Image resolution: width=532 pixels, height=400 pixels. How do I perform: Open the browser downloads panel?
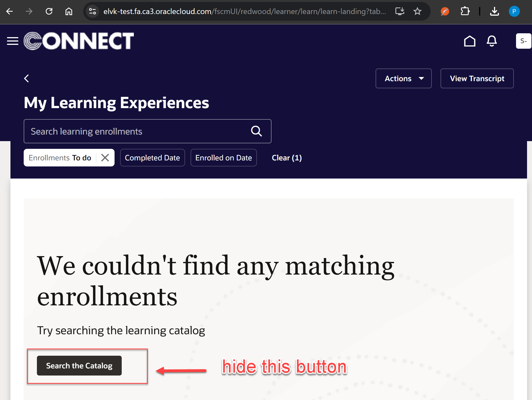(x=495, y=11)
